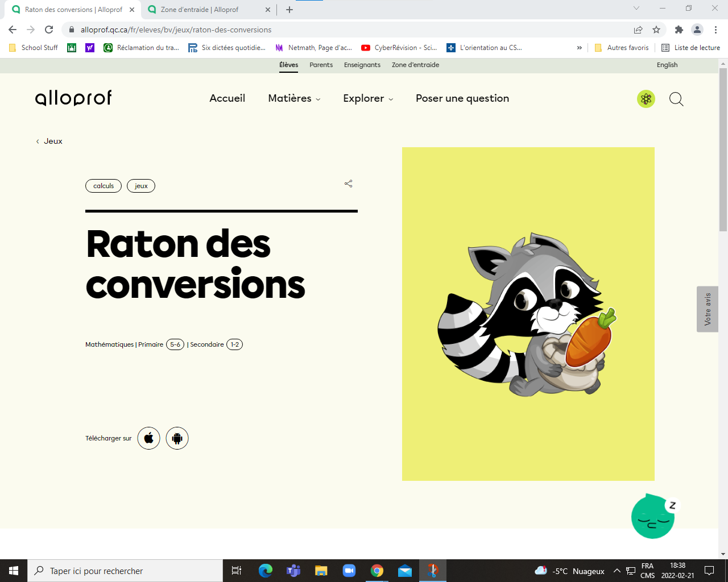Image resolution: width=728 pixels, height=582 pixels.
Task: Bookmark this page with star icon
Action: coord(656,30)
